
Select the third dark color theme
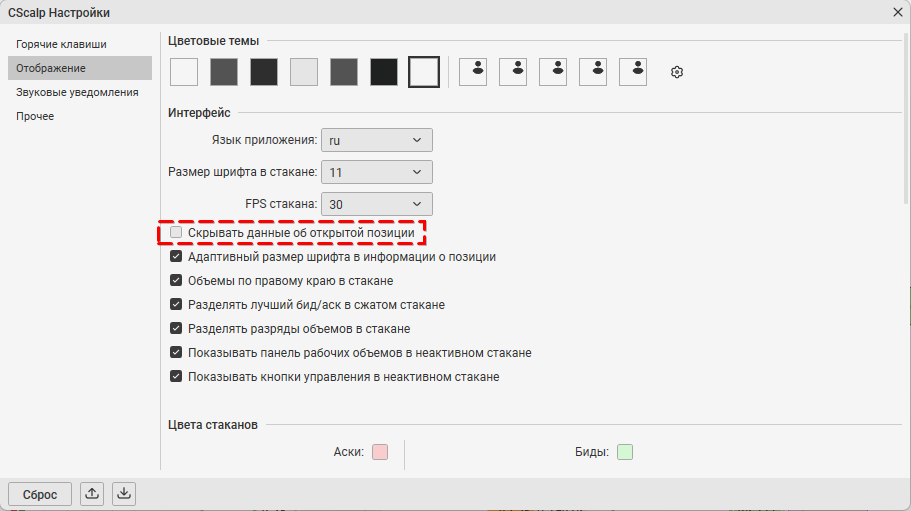point(264,72)
